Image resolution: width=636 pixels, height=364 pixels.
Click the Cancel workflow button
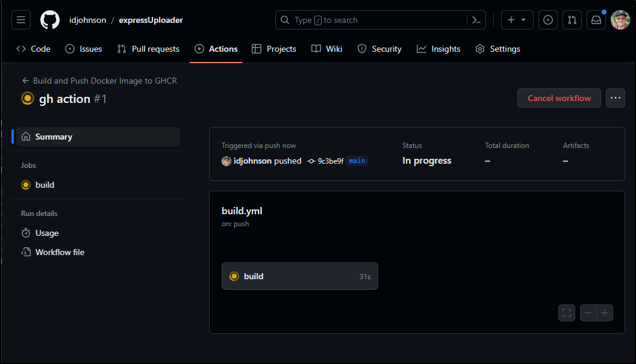559,98
